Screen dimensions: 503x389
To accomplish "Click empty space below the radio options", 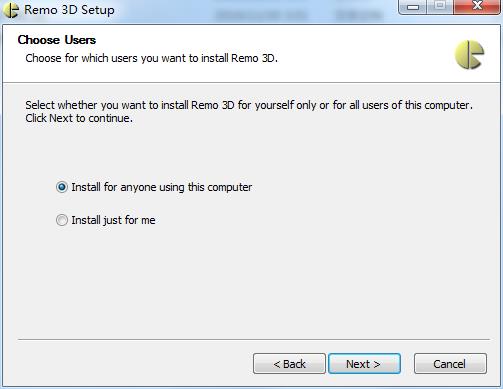I will [x=253, y=283].
